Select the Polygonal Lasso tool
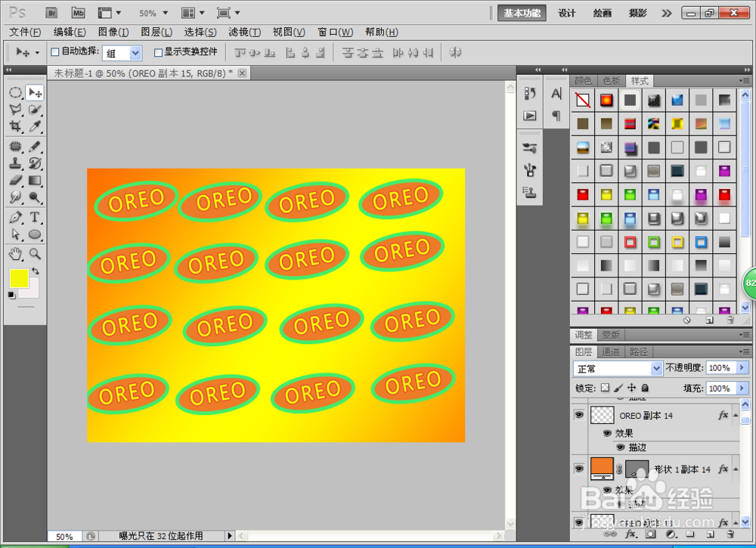Image resolution: width=756 pixels, height=548 pixels. [x=15, y=110]
